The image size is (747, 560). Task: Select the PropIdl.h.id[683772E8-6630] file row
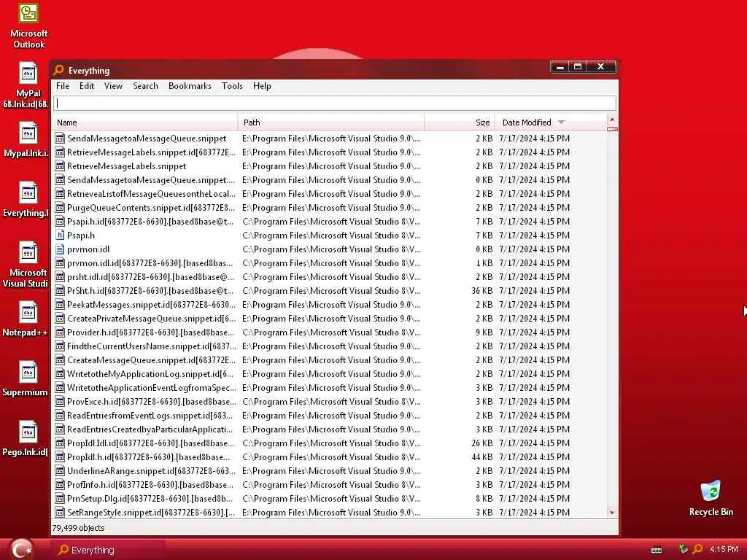click(x=330, y=457)
